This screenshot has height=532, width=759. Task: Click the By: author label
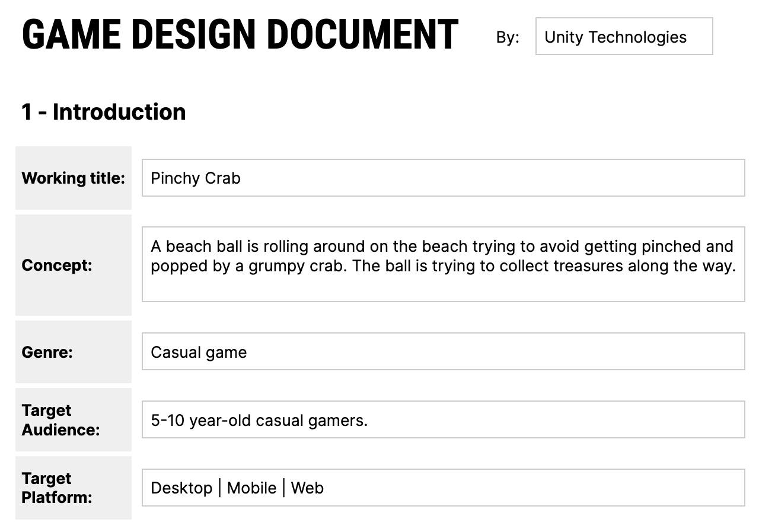(x=508, y=37)
